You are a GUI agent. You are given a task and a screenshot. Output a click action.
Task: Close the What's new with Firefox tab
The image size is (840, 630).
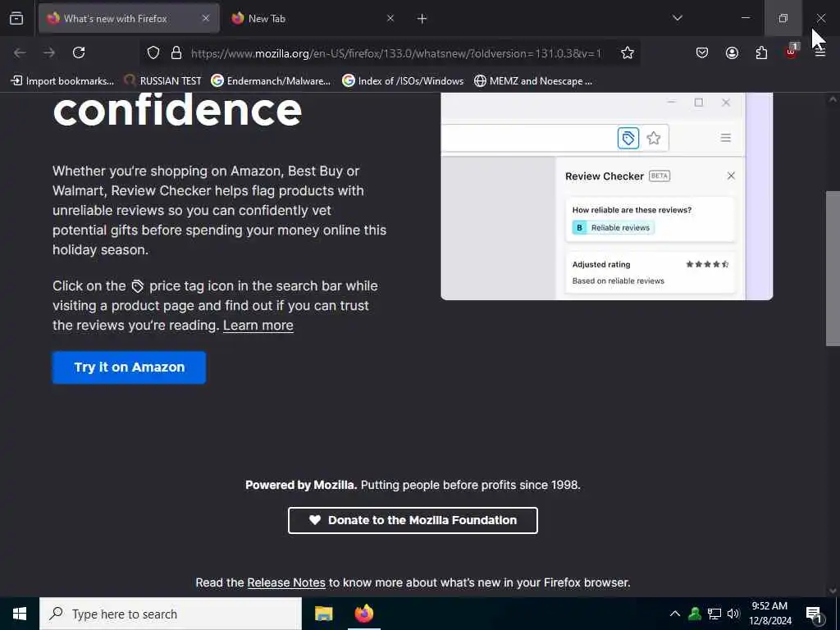click(206, 18)
